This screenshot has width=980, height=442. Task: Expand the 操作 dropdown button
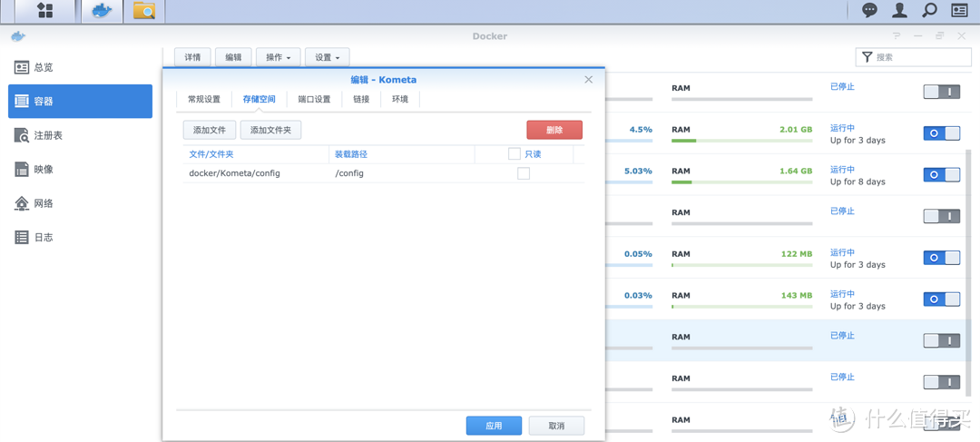(279, 57)
